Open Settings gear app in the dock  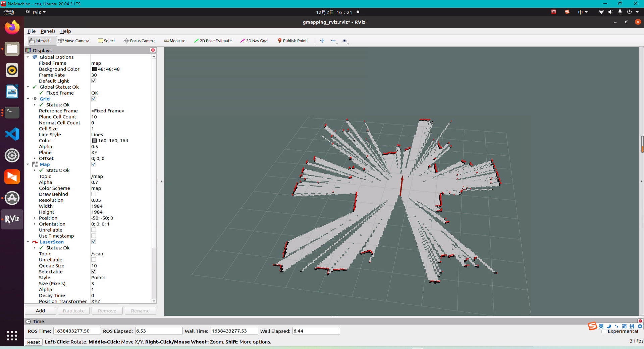point(12,155)
